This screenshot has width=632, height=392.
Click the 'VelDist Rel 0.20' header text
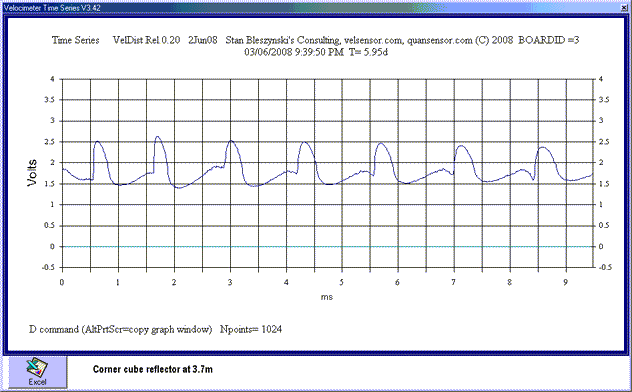[146, 40]
